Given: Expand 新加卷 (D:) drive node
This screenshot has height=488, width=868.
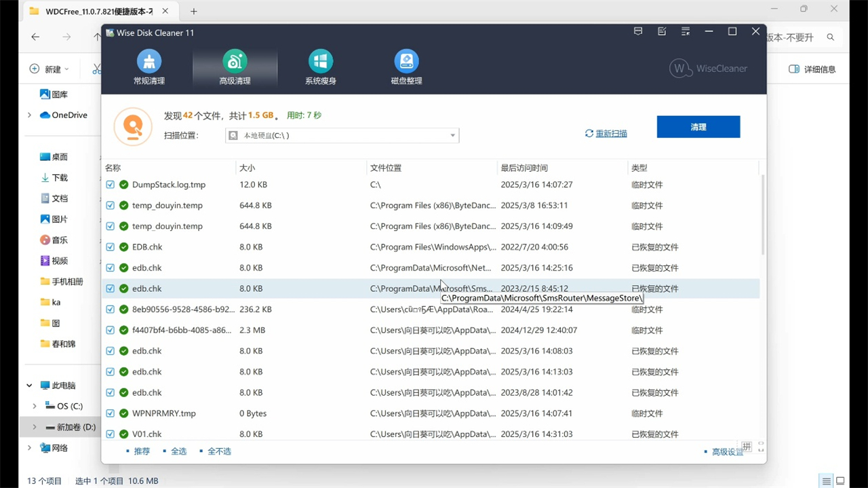Looking at the screenshot, I should point(35,427).
